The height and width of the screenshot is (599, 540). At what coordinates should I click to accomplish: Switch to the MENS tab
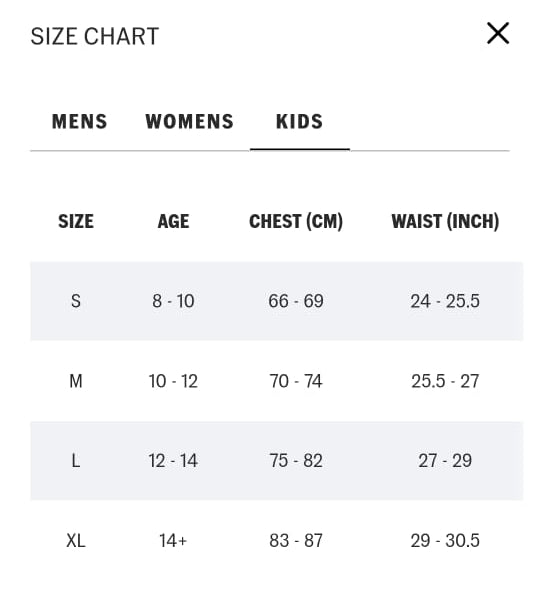(79, 121)
